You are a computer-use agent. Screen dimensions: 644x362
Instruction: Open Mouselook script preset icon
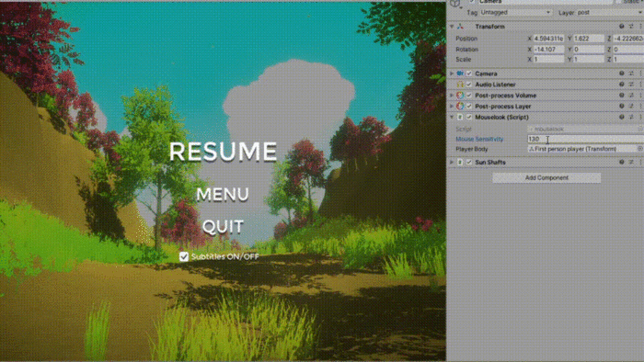631,118
